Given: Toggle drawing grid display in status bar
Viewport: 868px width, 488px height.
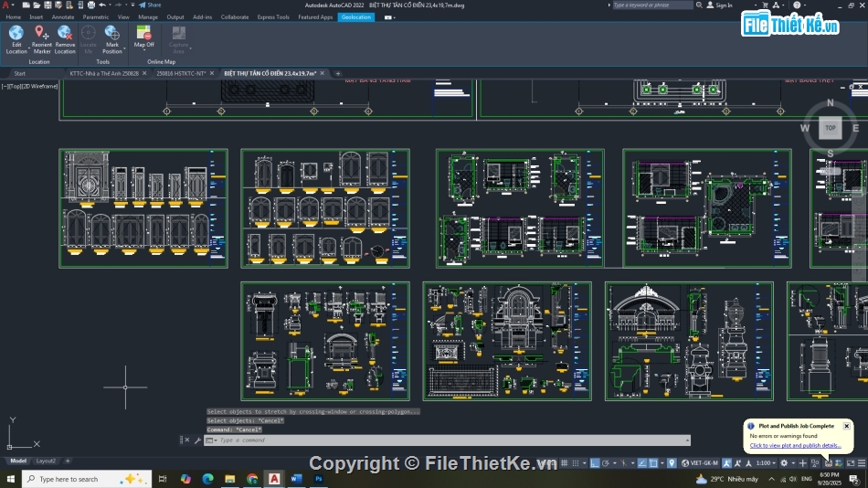Looking at the screenshot, I should coord(566,463).
